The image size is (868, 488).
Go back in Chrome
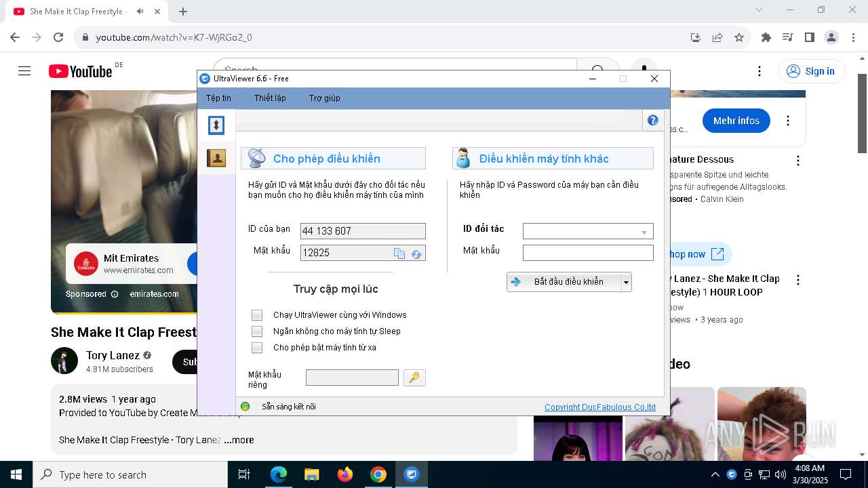15,37
